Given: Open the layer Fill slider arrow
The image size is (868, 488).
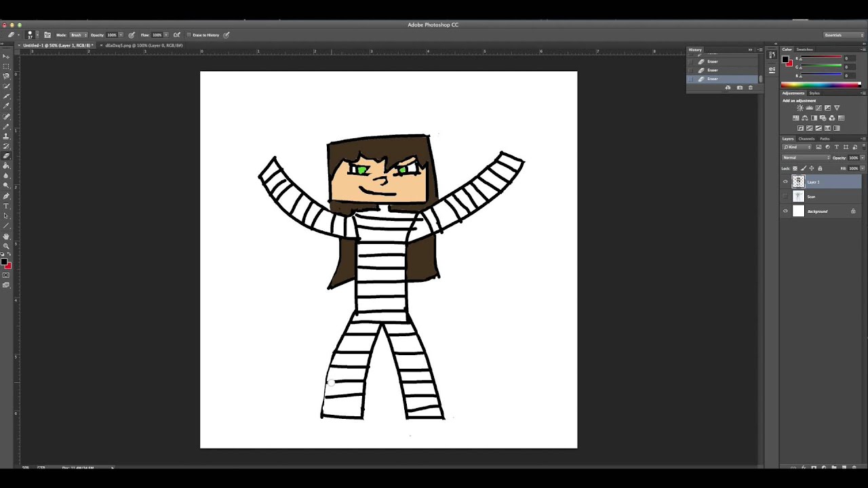Looking at the screenshot, I should click(x=863, y=168).
